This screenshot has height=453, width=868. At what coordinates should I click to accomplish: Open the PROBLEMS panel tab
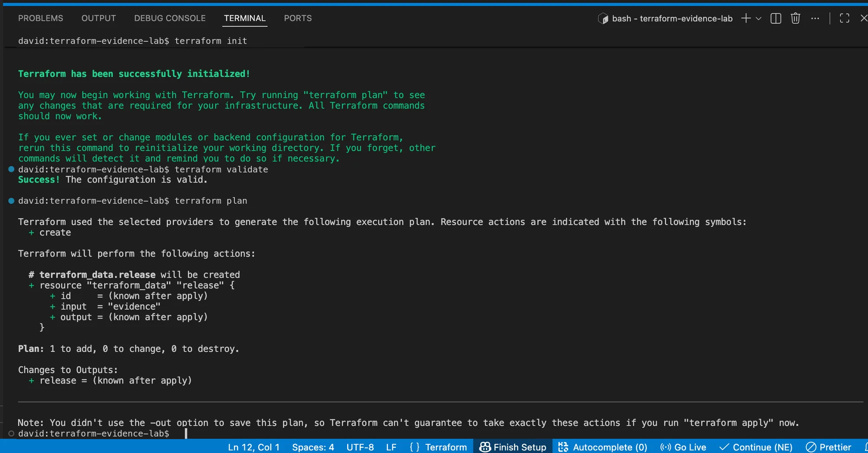click(40, 18)
